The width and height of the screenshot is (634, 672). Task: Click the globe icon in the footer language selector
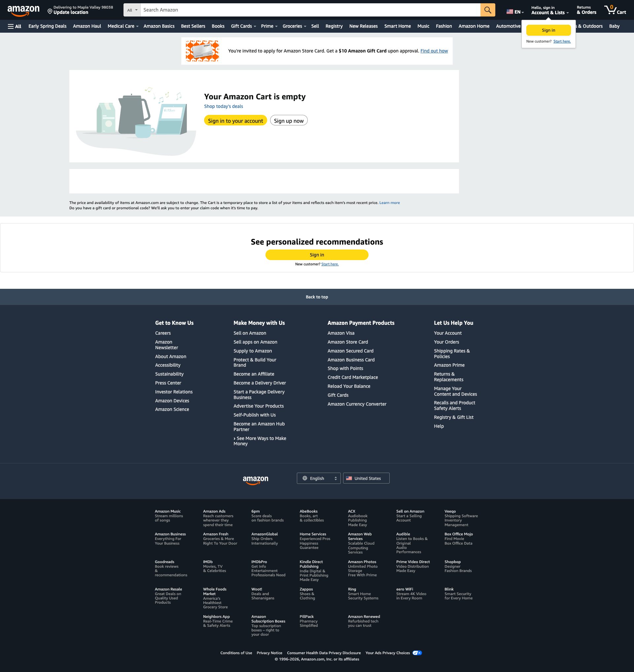click(x=305, y=478)
